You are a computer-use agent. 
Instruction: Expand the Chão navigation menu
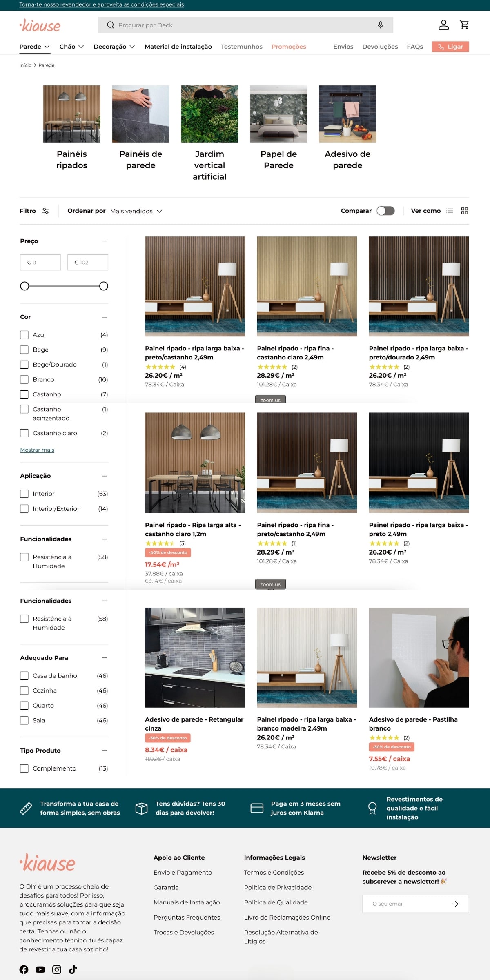[71, 47]
